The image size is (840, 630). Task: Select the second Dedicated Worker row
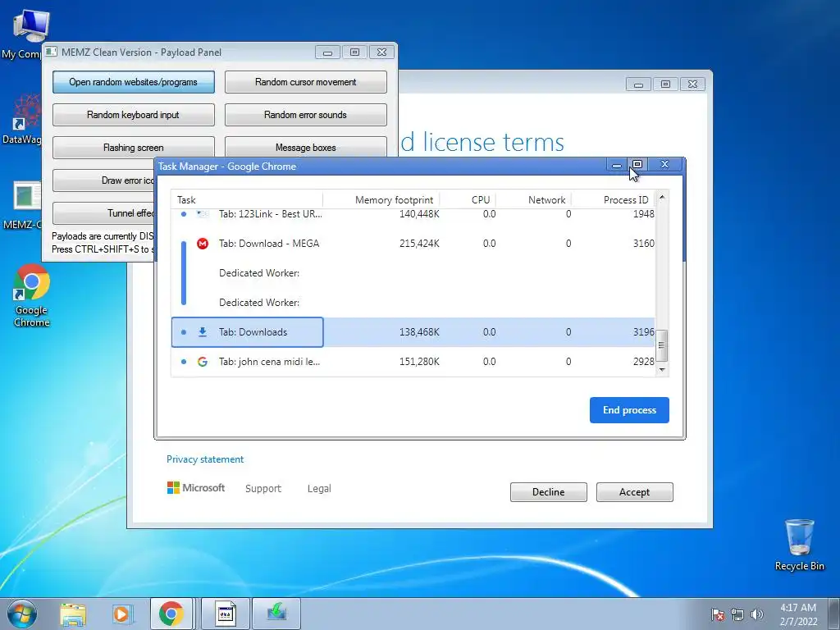pos(413,303)
